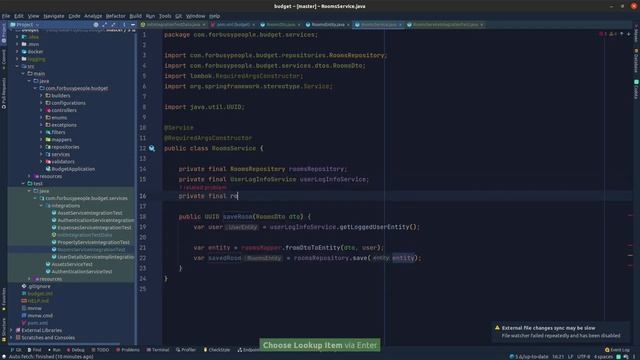640x360 pixels.
Task: Click the file watcher warning notification
Action: (561, 332)
